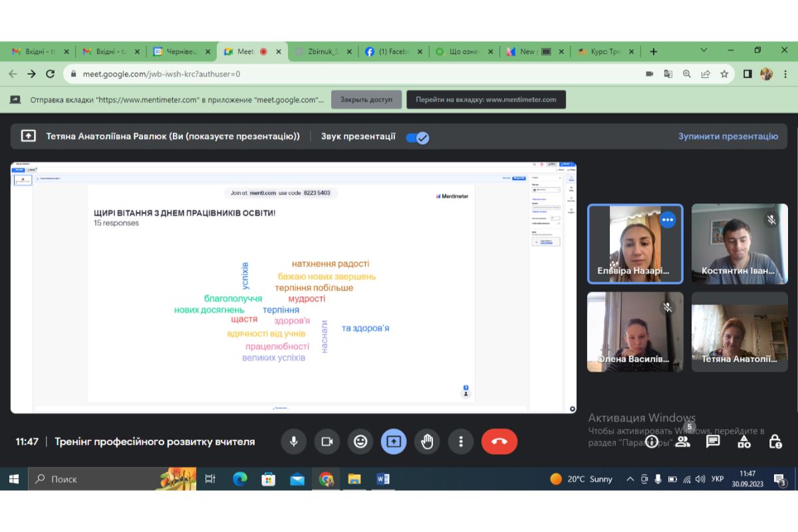Go back in Chrome browser
The width and height of the screenshot is (798, 532).
pyautogui.click(x=13, y=74)
